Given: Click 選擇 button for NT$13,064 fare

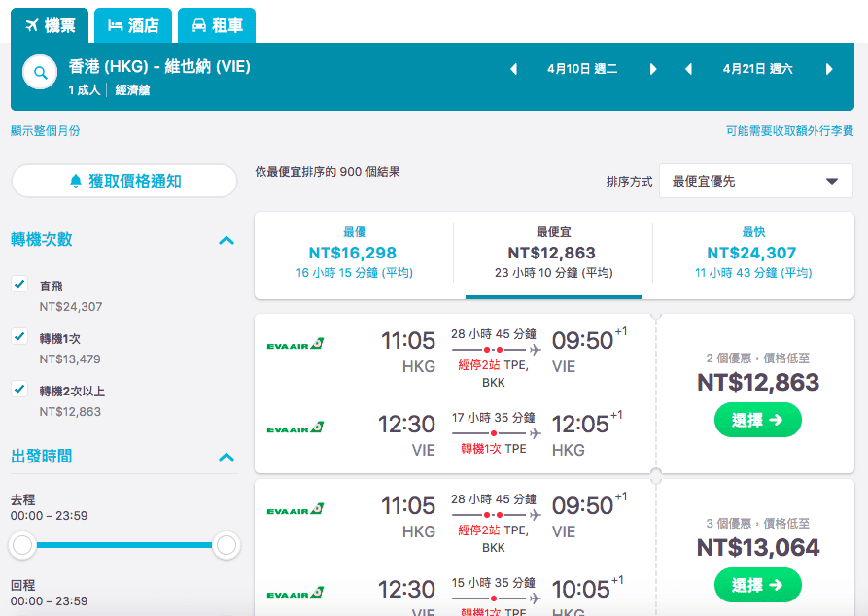Looking at the screenshot, I should (758, 585).
